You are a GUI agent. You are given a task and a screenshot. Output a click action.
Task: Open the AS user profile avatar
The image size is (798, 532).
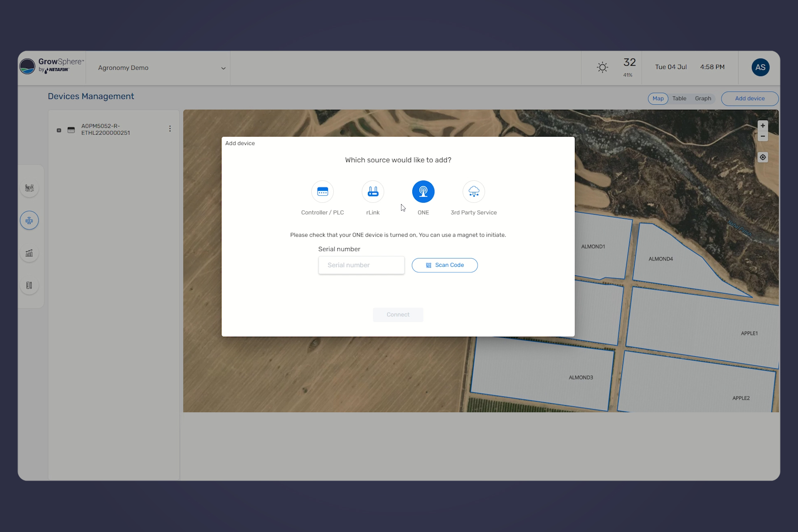(x=760, y=67)
